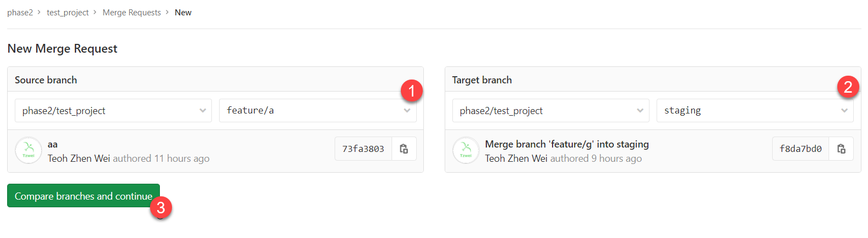This screenshot has width=868, height=238.
Task: Copy source commit SHA 73fa3803 clipboard icon
Action: point(404,149)
